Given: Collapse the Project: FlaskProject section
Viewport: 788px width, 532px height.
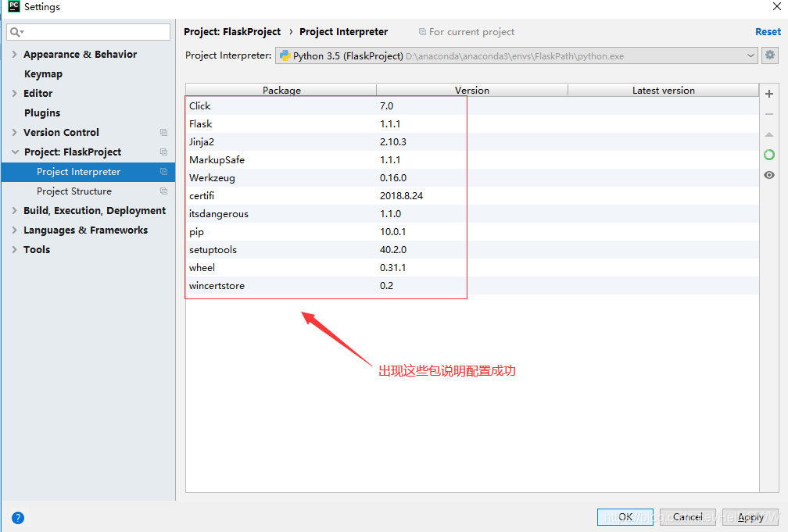Looking at the screenshot, I should [x=15, y=152].
